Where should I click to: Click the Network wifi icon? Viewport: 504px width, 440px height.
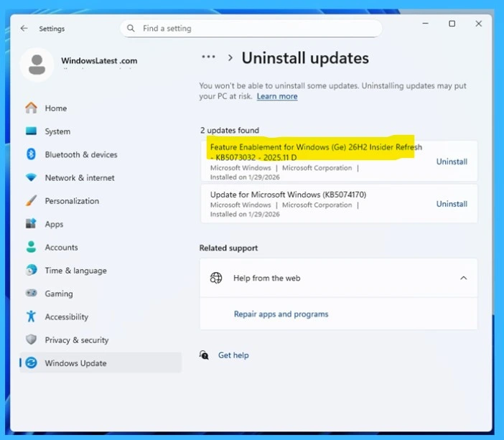click(x=31, y=177)
